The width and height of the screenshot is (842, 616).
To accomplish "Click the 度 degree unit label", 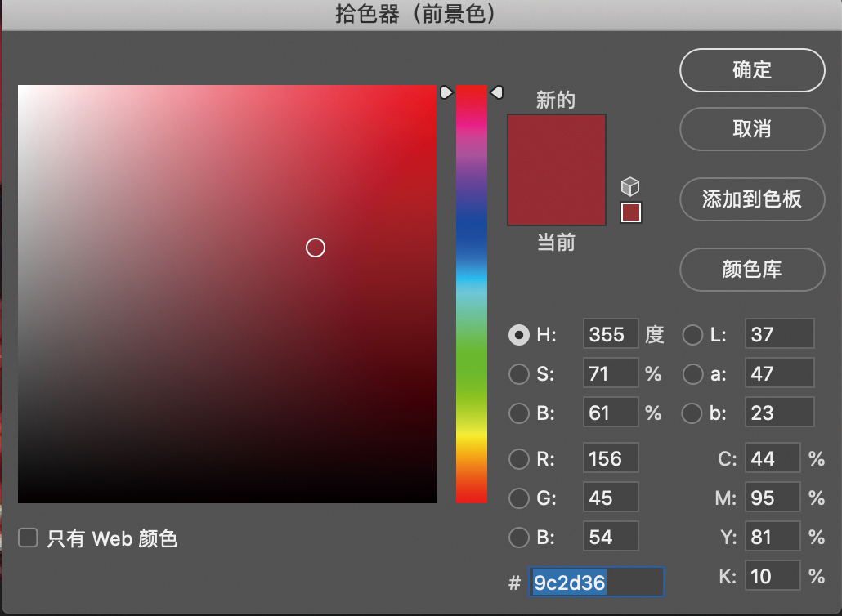I will click(655, 334).
